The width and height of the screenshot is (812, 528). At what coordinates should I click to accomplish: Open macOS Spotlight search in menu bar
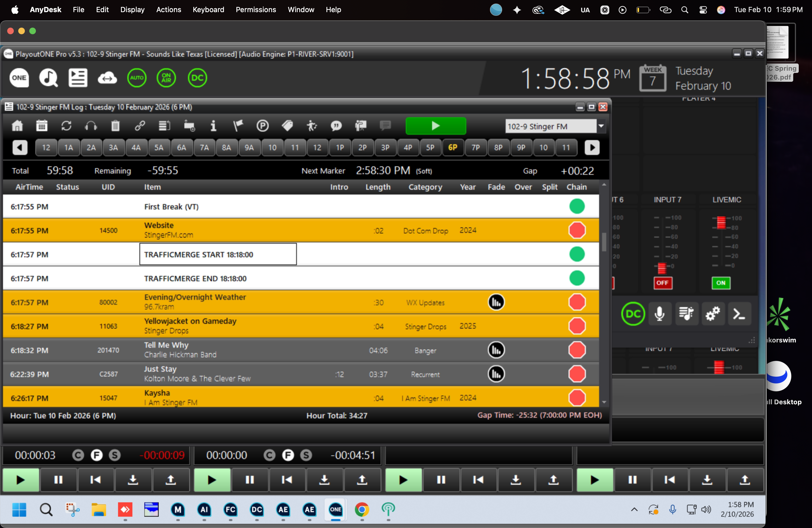[x=685, y=10]
